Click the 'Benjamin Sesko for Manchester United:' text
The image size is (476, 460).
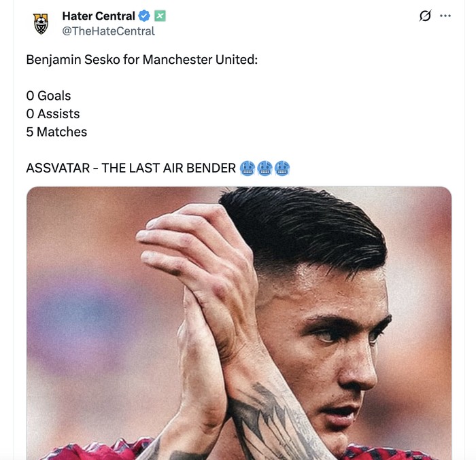pyautogui.click(x=142, y=60)
